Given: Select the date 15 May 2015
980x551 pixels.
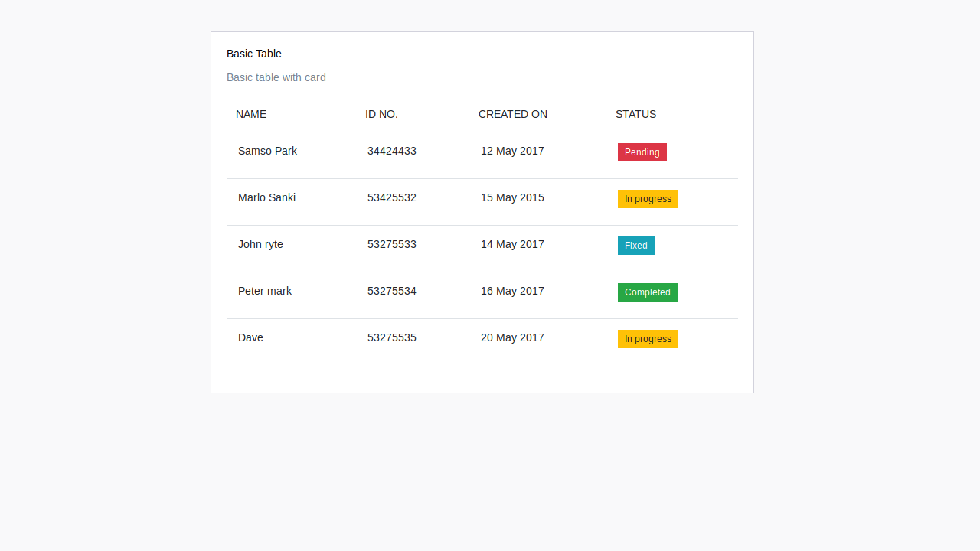Looking at the screenshot, I should [512, 197].
